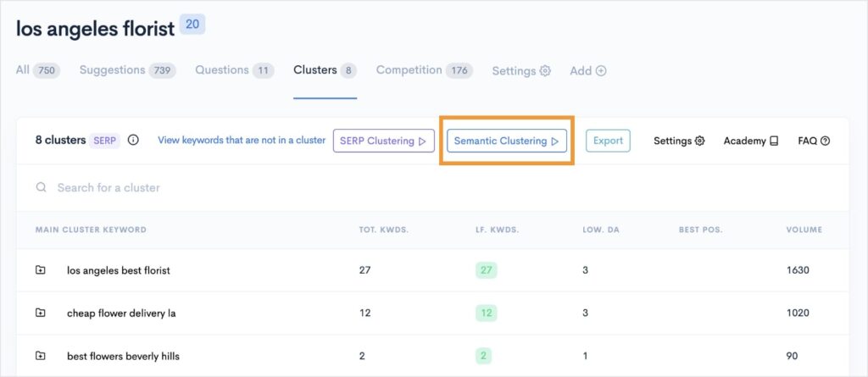Image resolution: width=868 pixels, height=377 pixels.
Task: Sort by Main Cluster Keyword column
Action: (x=91, y=230)
